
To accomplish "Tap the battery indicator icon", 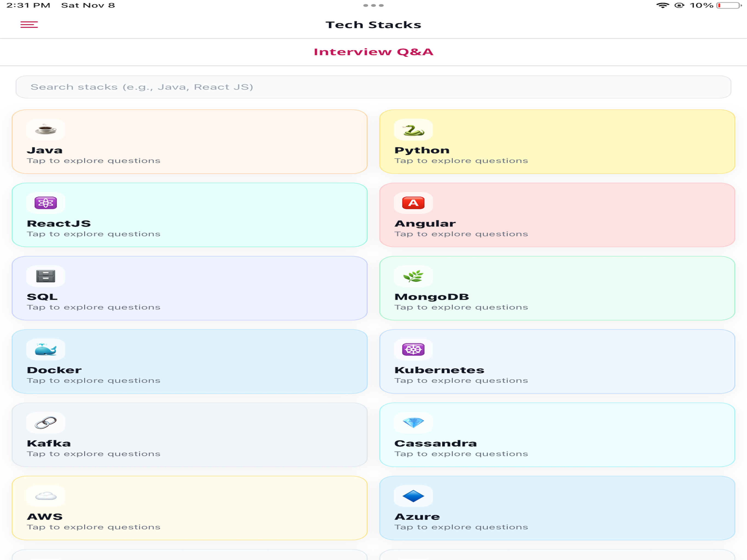I will click(x=729, y=5).
